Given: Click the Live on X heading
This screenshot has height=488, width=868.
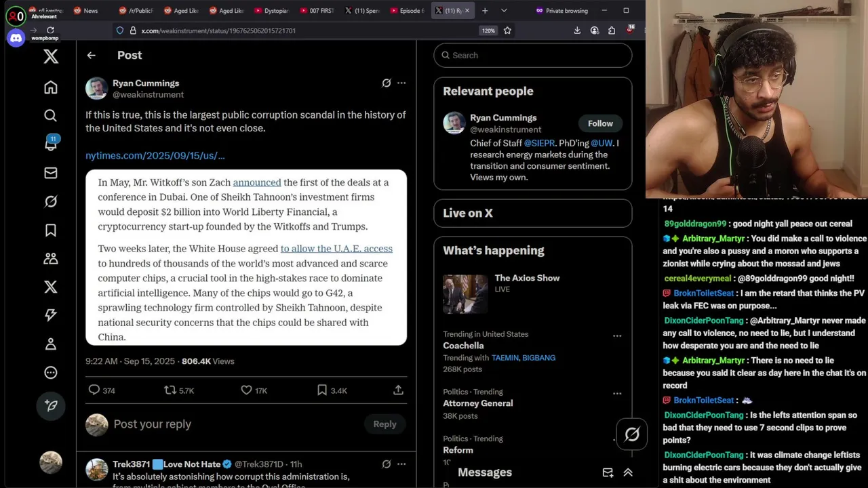Looking at the screenshot, I should pyautogui.click(x=468, y=213).
